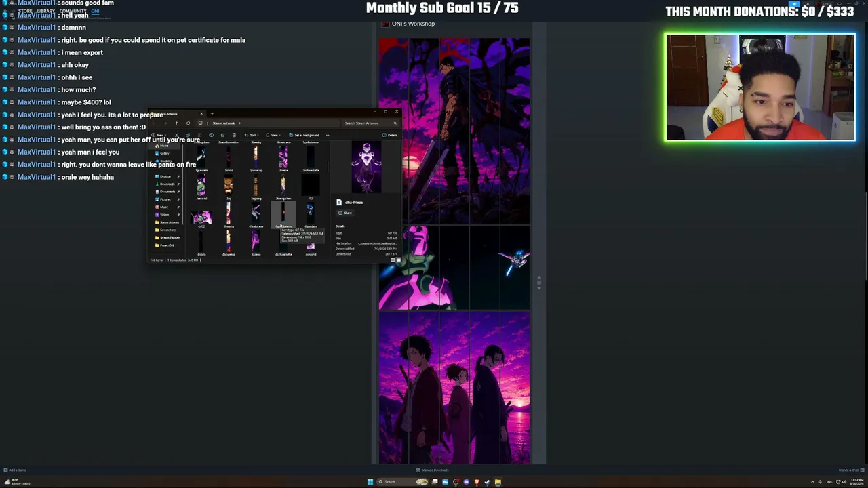Refresh the Steam Artwork folder
This screenshot has width=868, height=488.
[188, 123]
